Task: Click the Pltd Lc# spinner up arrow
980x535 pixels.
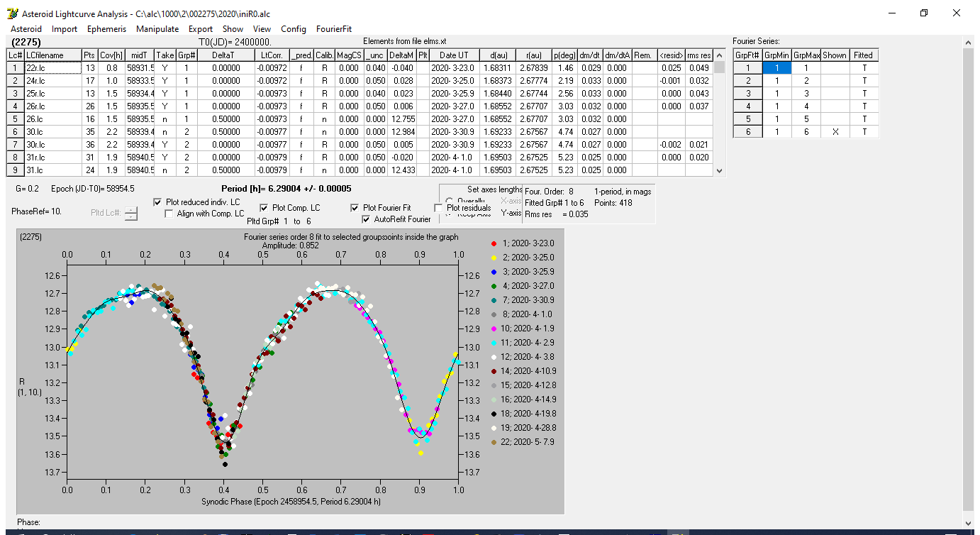Action: click(x=130, y=209)
